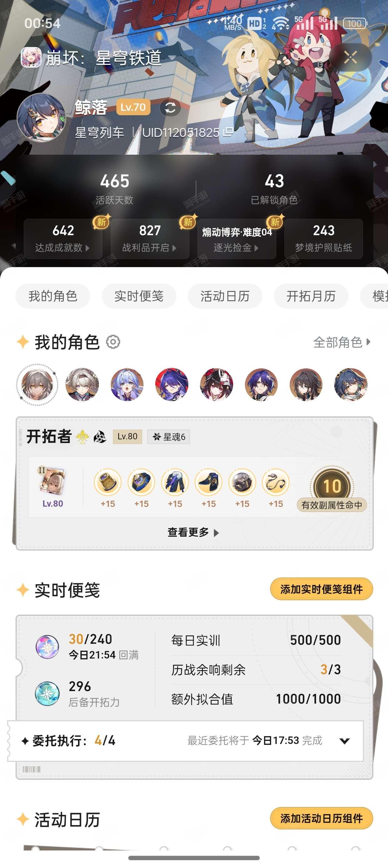388x868 pixels.
Task: Copy the UID using the copy icon
Action: coord(228,132)
